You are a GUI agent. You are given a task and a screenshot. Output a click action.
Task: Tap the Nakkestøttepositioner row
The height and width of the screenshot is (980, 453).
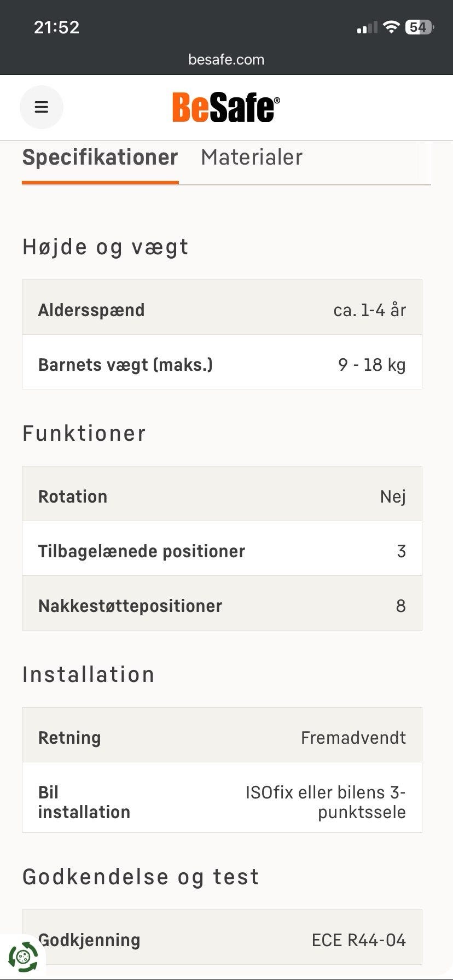pos(222,606)
